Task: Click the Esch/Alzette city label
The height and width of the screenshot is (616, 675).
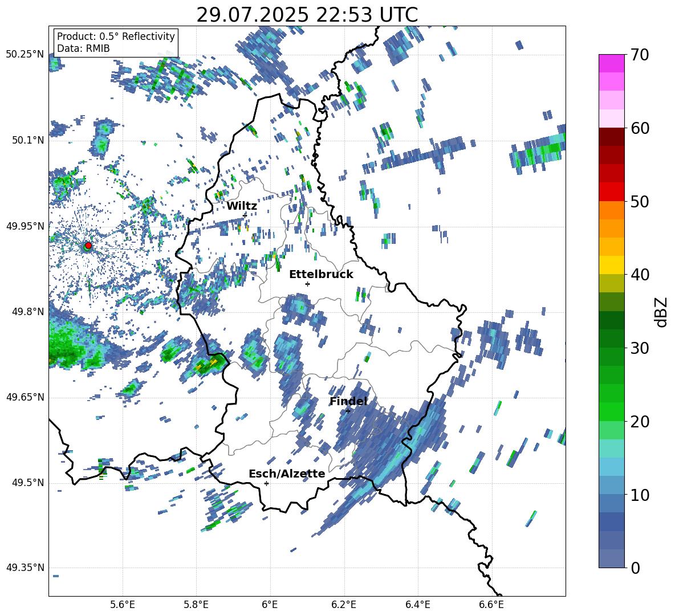Action: [287, 474]
